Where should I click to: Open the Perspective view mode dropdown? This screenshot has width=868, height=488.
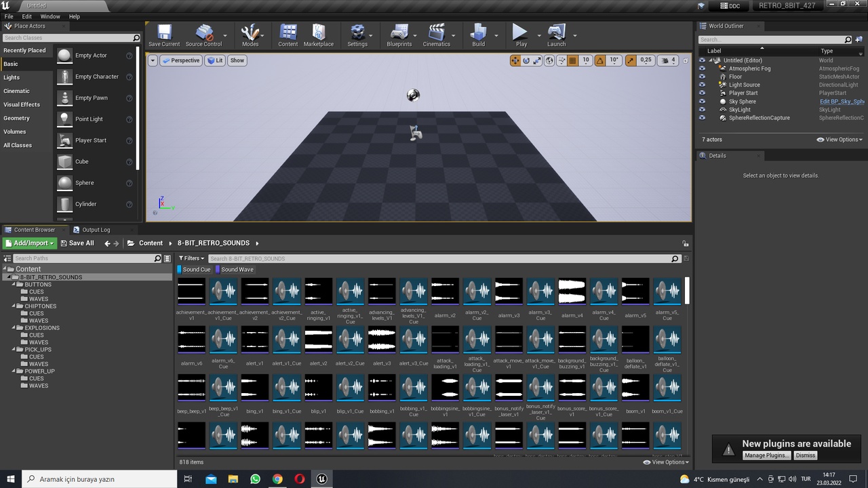(x=181, y=60)
